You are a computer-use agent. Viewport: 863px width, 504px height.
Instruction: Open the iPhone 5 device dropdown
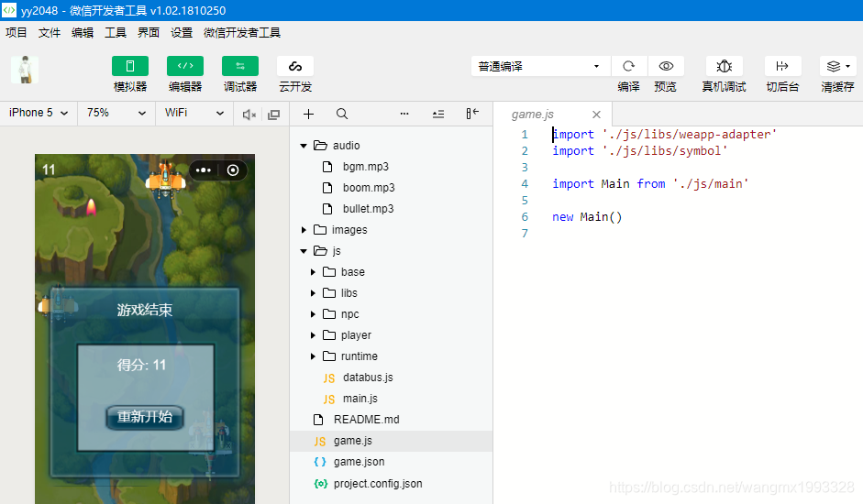click(x=39, y=113)
